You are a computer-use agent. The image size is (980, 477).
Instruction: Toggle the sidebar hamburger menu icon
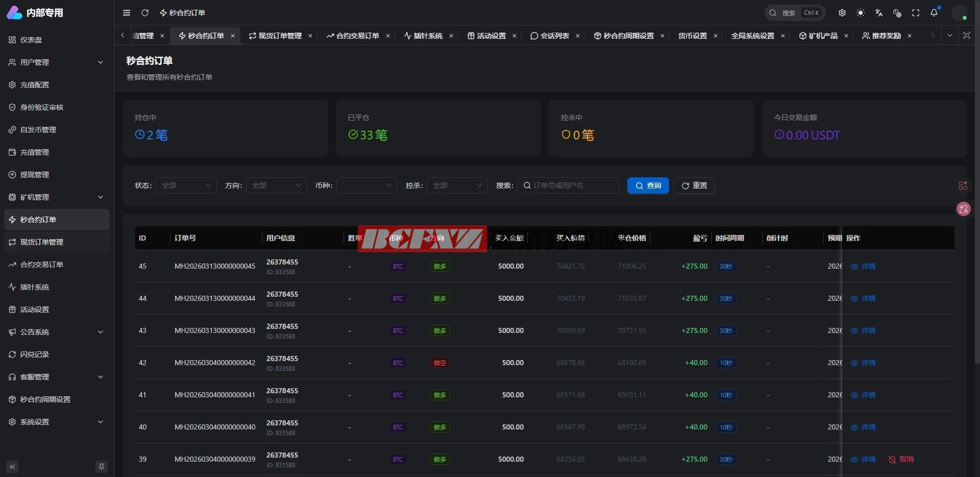click(127, 13)
